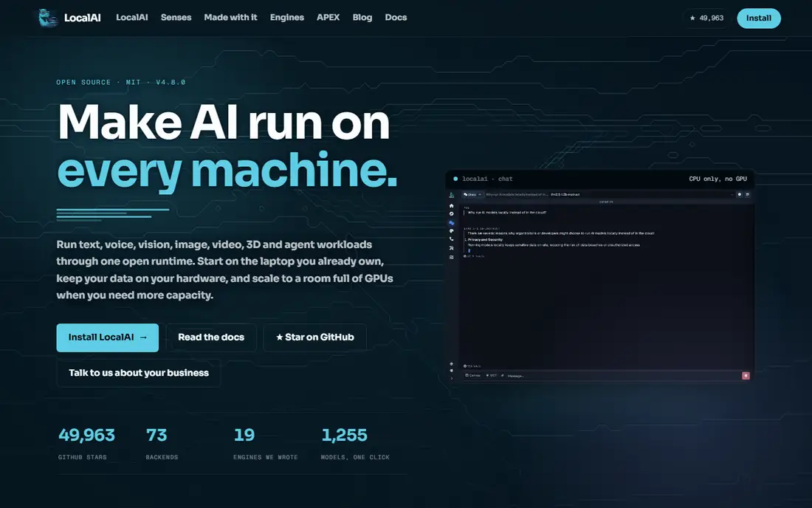Open Read the docs button
Viewport: 812px width, 508px height.
pyautogui.click(x=211, y=337)
